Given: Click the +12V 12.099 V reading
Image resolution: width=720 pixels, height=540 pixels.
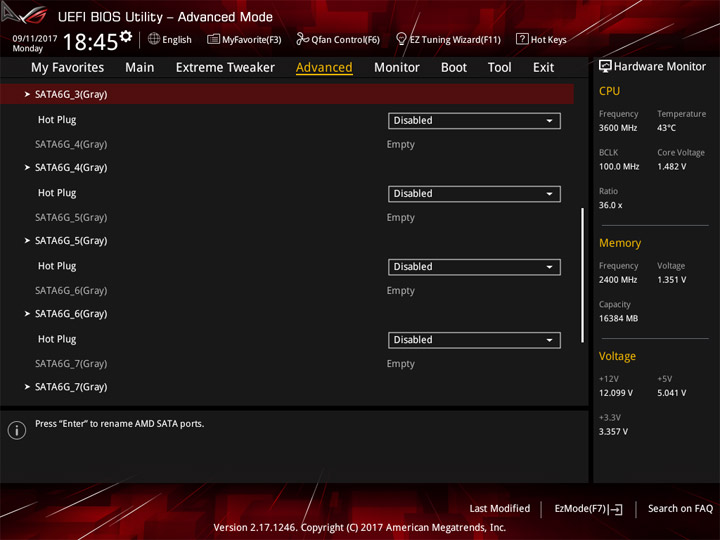Looking at the screenshot, I should click(x=616, y=393).
